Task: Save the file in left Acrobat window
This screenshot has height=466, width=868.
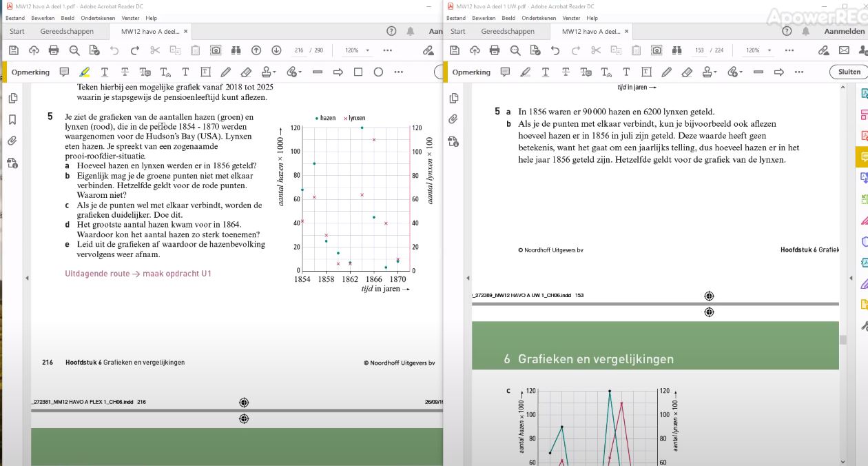Action: (13, 50)
